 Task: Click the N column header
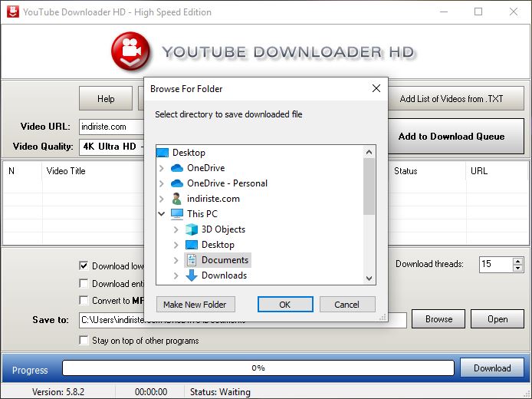pos(11,171)
